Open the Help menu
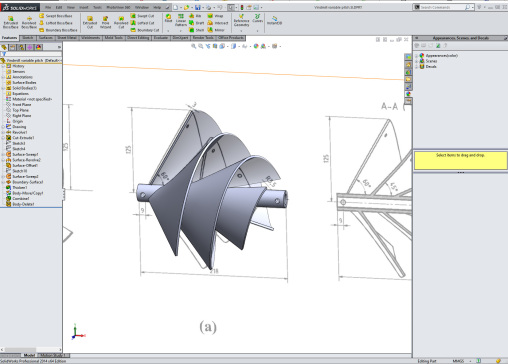The height and width of the screenshot is (364, 508). pos(157,7)
